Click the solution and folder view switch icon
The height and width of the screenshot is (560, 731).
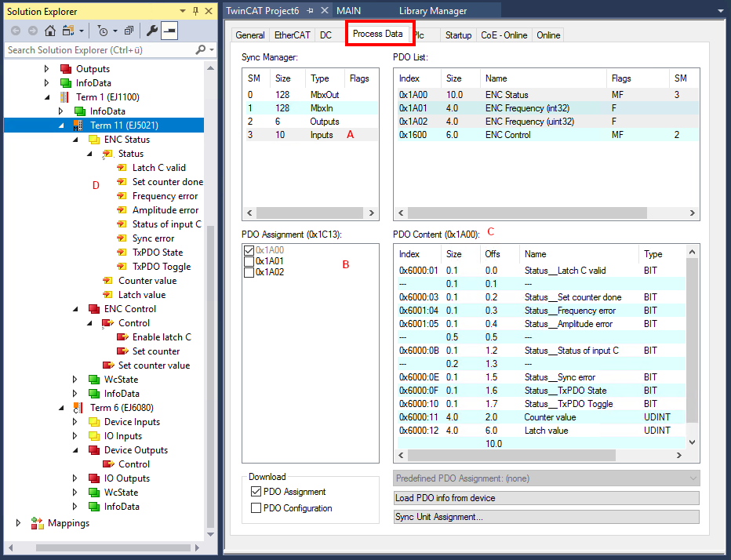[x=68, y=31]
